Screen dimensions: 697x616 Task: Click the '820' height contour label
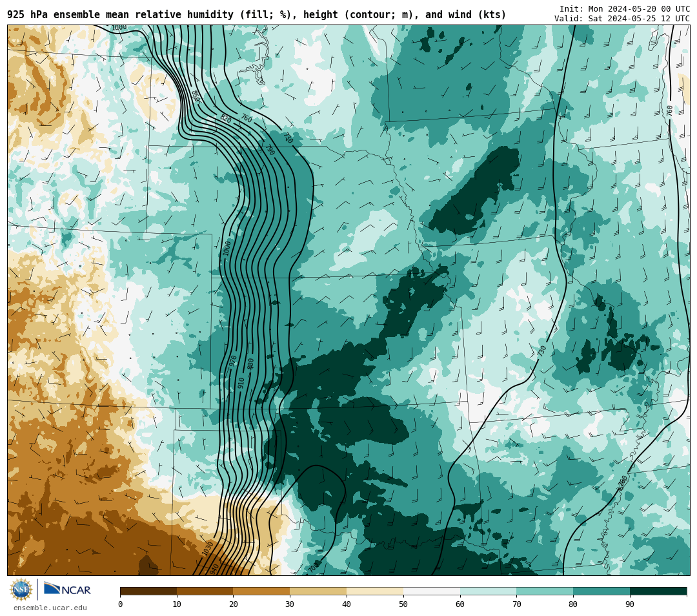[x=226, y=119]
